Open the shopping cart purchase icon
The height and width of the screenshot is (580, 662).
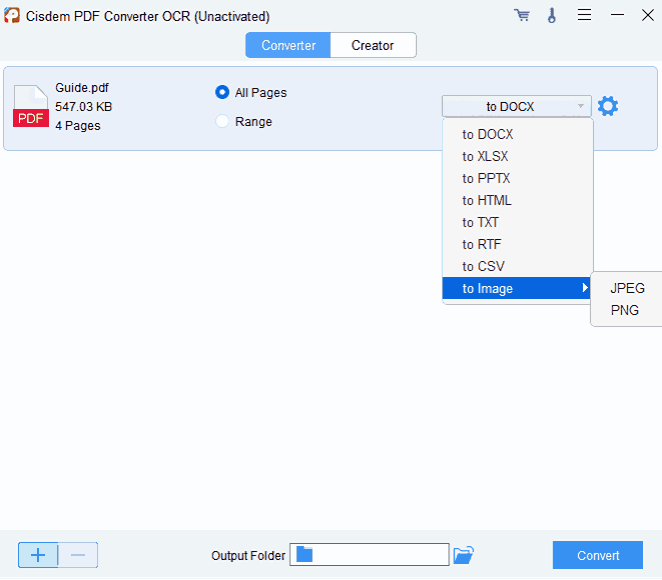pos(522,15)
